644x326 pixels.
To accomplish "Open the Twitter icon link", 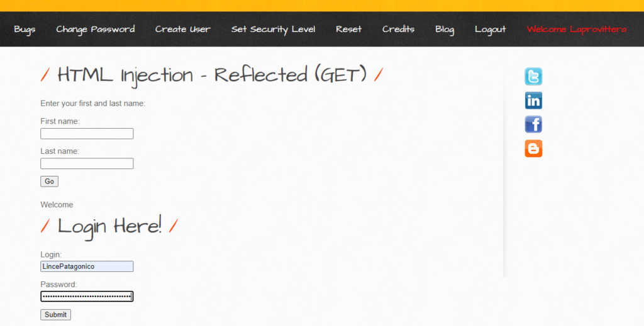I will pyautogui.click(x=533, y=77).
